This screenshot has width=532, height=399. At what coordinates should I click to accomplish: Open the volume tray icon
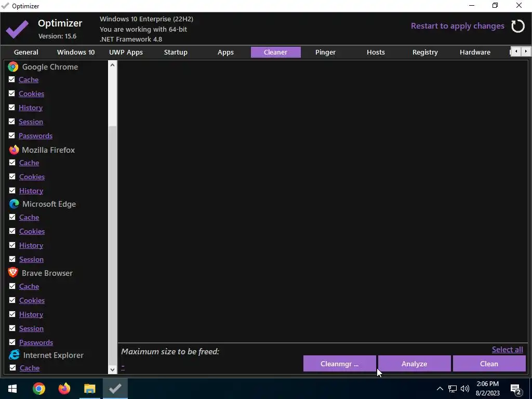coord(465,389)
